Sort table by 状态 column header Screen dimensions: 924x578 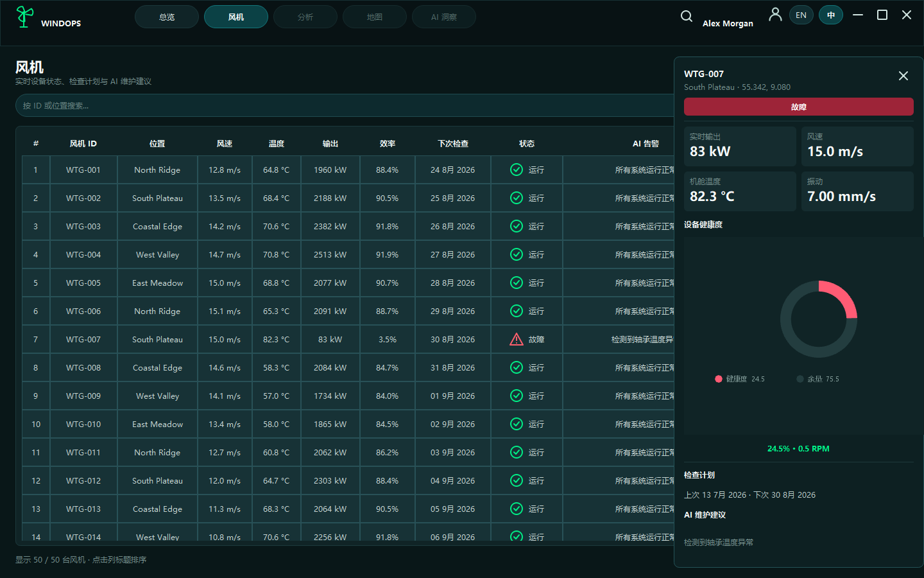(527, 143)
